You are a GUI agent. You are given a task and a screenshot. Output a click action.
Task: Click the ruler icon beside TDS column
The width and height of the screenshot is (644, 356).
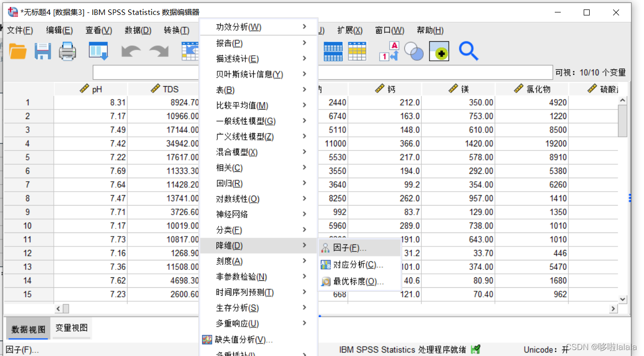(x=155, y=89)
